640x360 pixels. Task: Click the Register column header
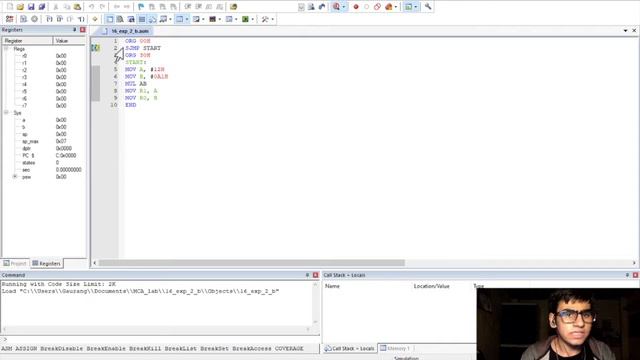tap(27, 41)
